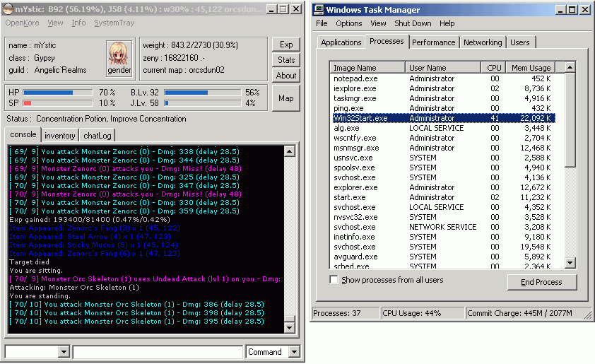The width and height of the screenshot is (595, 364).
Task: Click the gender button under avatar
Action: pyautogui.click(x=119, y=71)
